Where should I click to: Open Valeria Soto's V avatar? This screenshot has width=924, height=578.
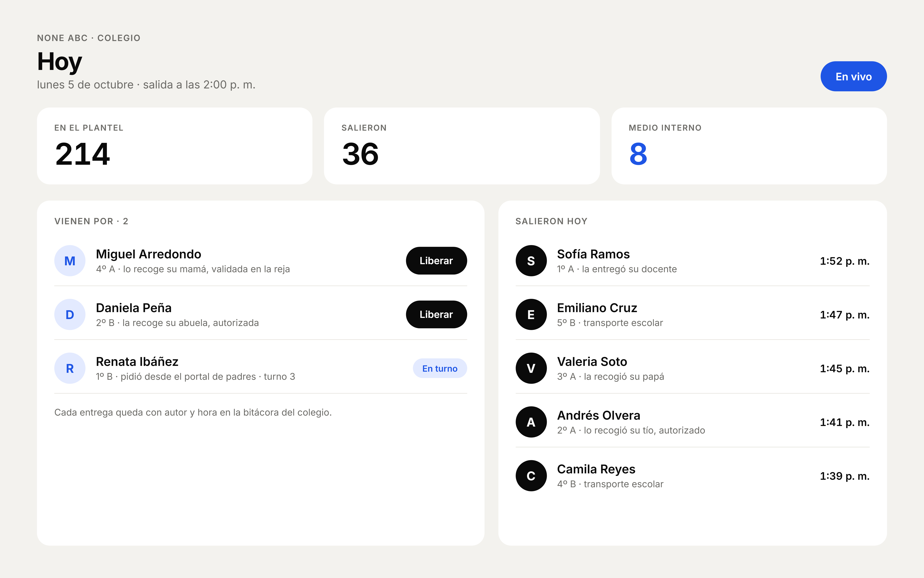click(531, 368)
